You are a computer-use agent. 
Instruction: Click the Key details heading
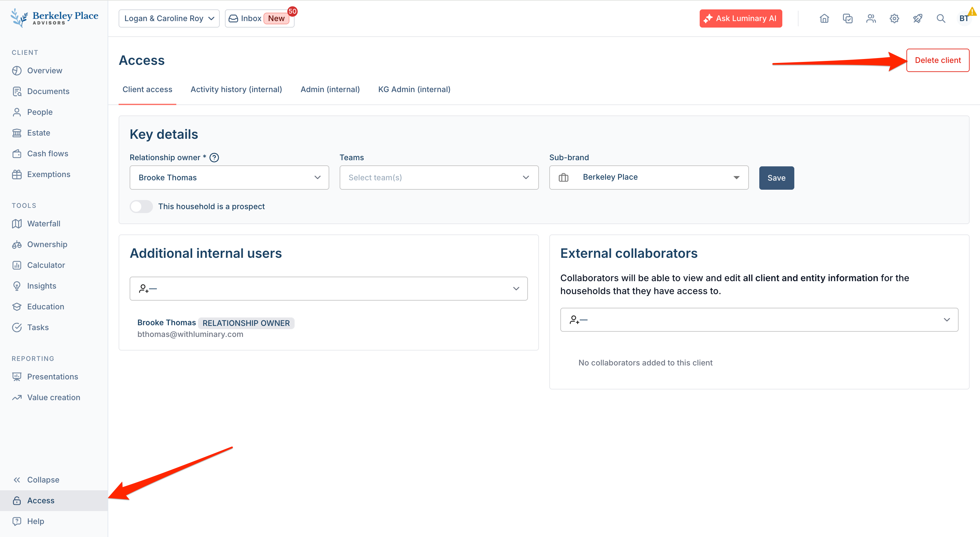tap(164, 134)
